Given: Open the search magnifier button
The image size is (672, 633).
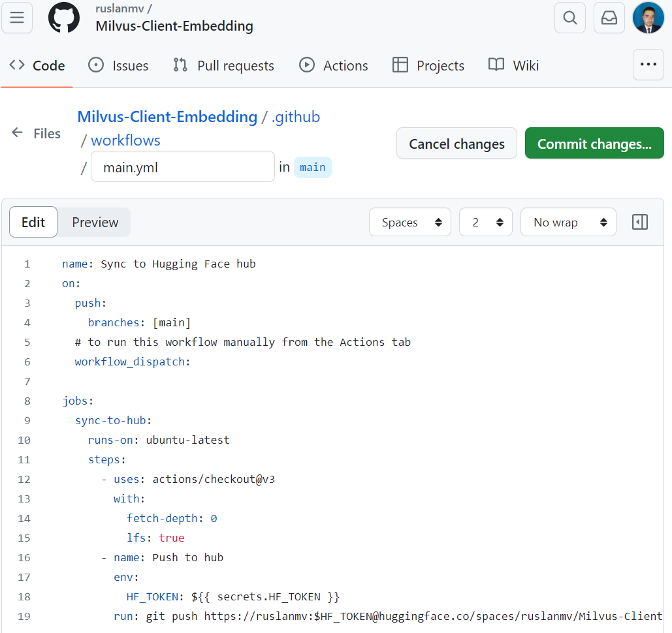Looking at the screenshot, I should (570, 18).
